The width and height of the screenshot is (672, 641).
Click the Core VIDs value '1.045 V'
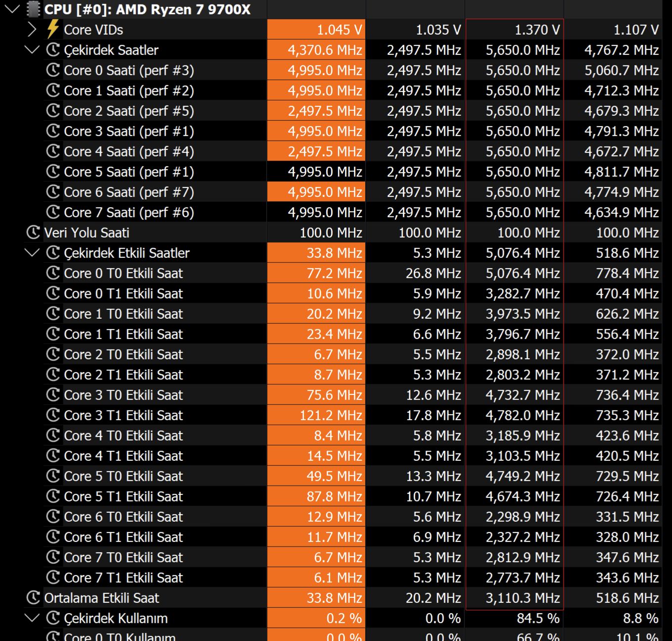(339, 30)
